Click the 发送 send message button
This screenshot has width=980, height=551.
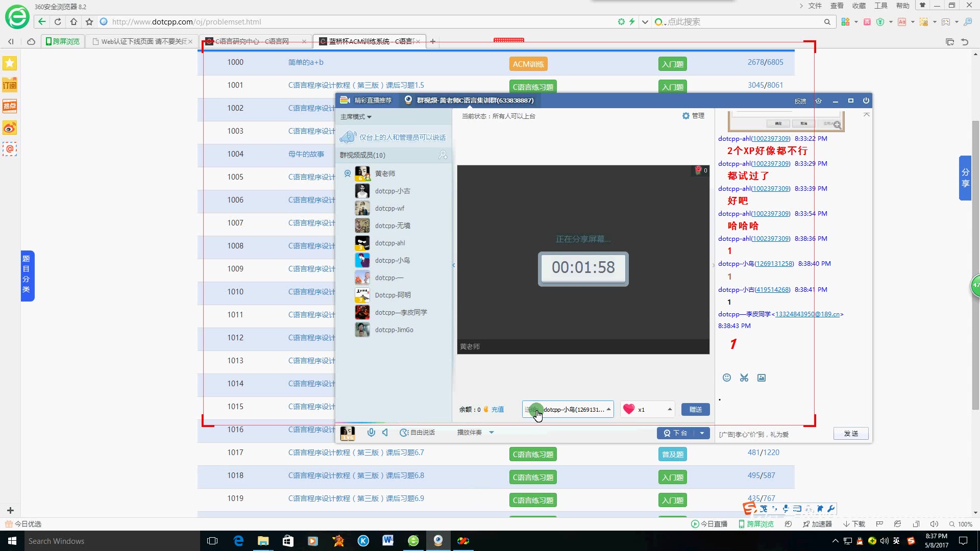(x=851, y=434)
